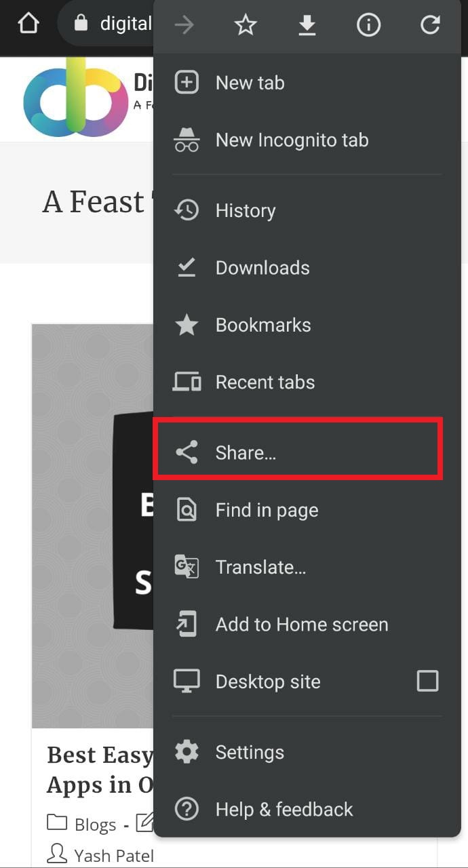Image resolution: width=468 pixels, height=868 pixels.
Task: Tap the Blogs category link
Action: 94,824
